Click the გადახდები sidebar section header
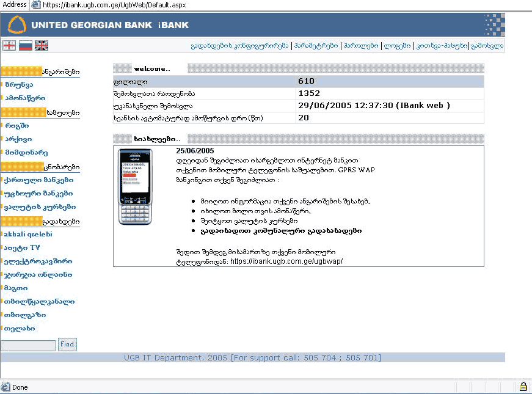532x394 pixels. 40,222
